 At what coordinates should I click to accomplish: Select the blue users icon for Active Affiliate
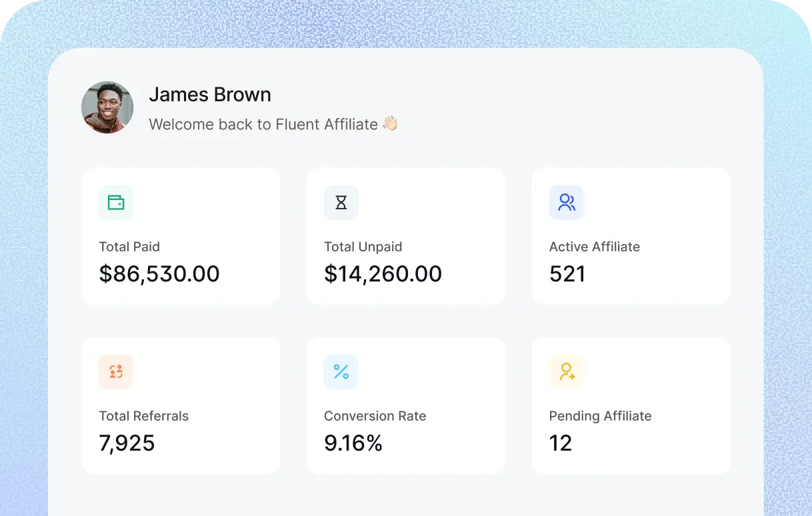[x=566, y=203]
